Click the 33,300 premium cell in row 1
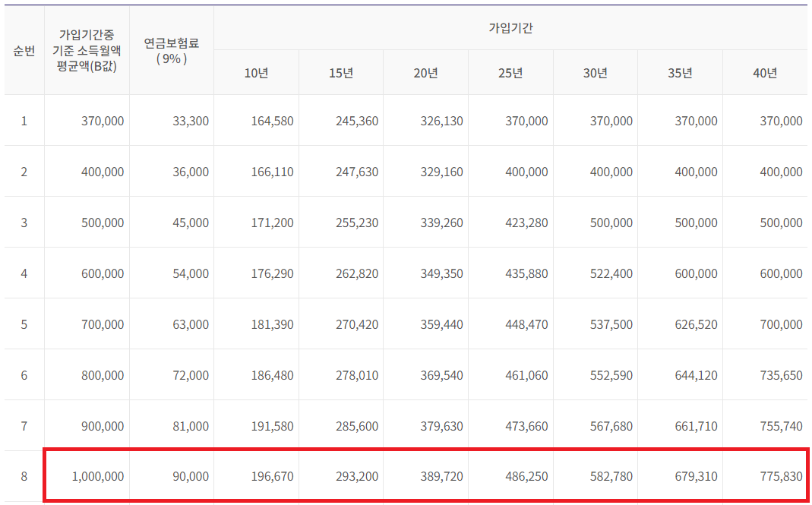The width and height of the screenshot is (812, 505). click(189, 121)
